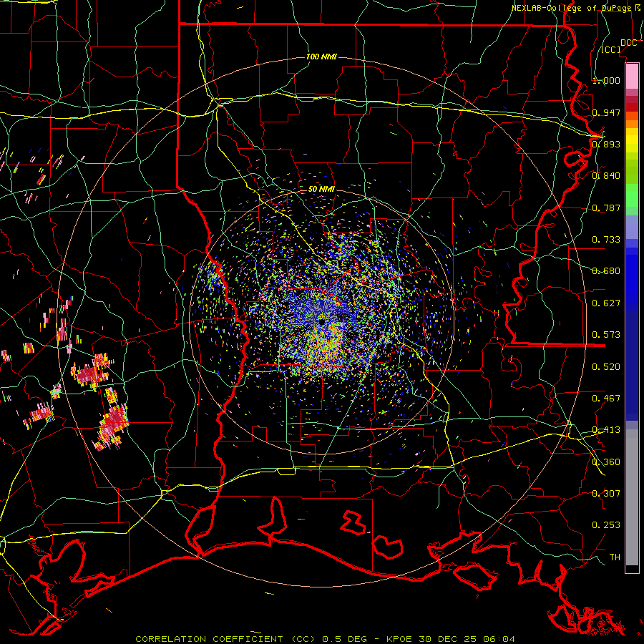Image resolution: width=644 pixels, height=644 pixels.
Task: Click the 30 DEC 25 date text
Action: pyautogui.click(x=448, y=639)
